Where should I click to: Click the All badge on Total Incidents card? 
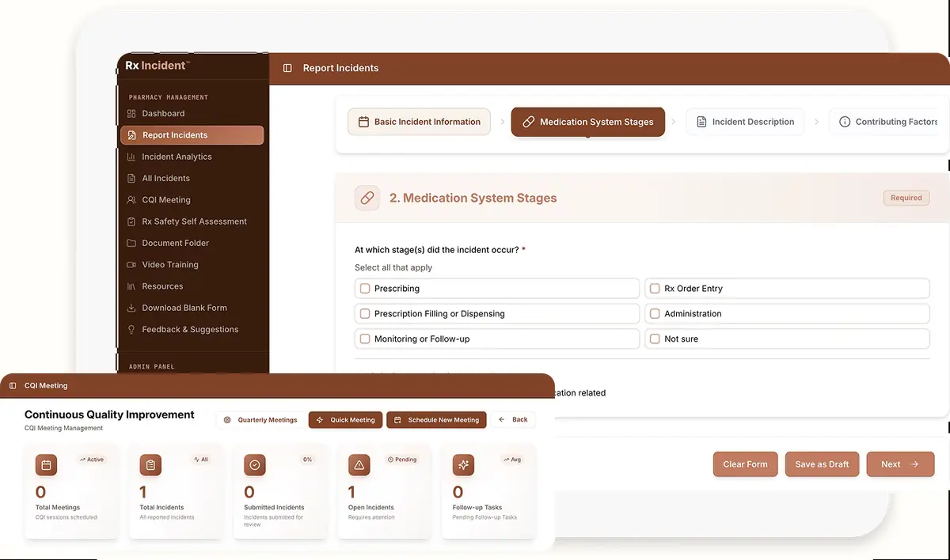(201, 460)
